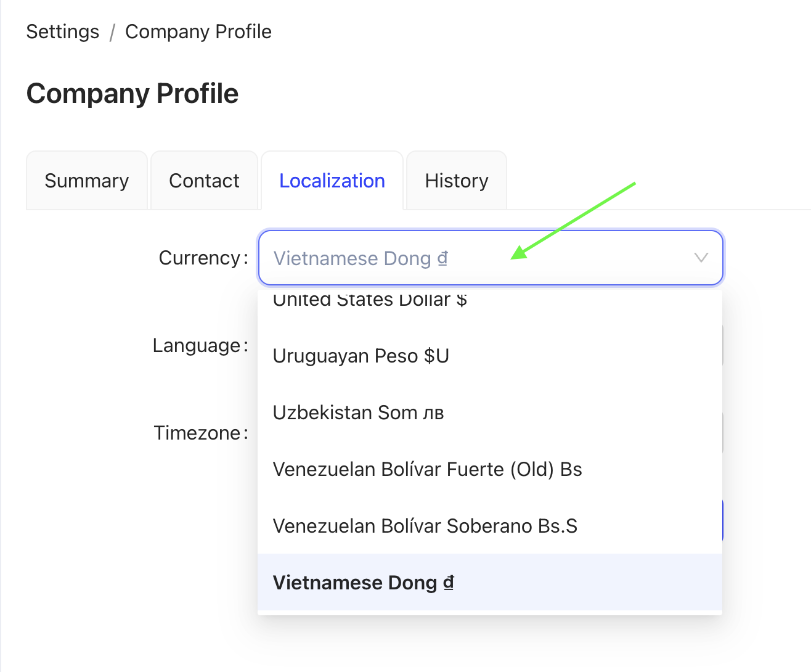Click the blue button edge behind the dropdown
The image size is (811, 672).
coord(722,521)
